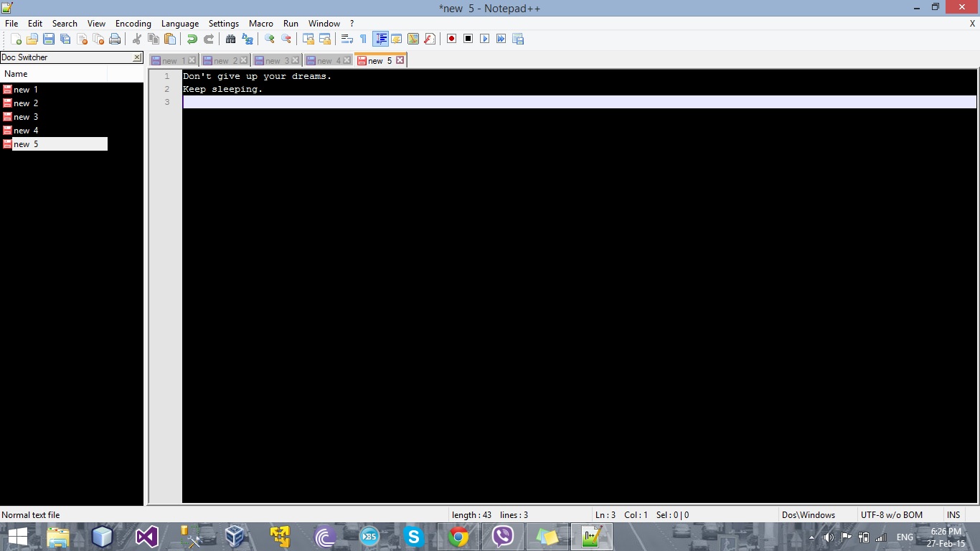Open the Language menu
Image resolution: width=980 pixels, height=551 pixels.
(x=180, y=24)
